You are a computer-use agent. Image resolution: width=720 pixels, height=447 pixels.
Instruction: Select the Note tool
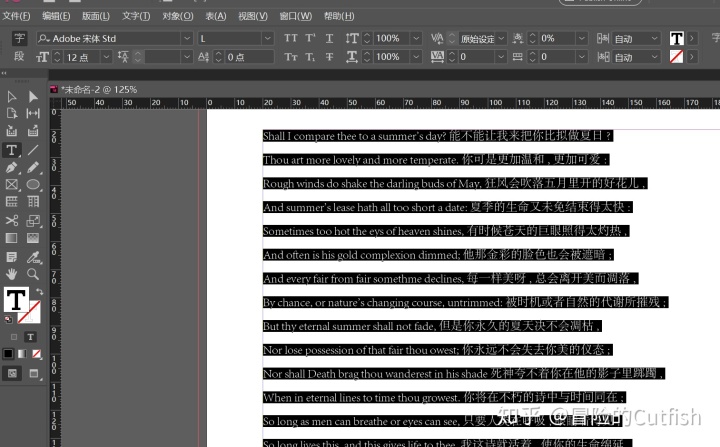click(x=11, y=257)
